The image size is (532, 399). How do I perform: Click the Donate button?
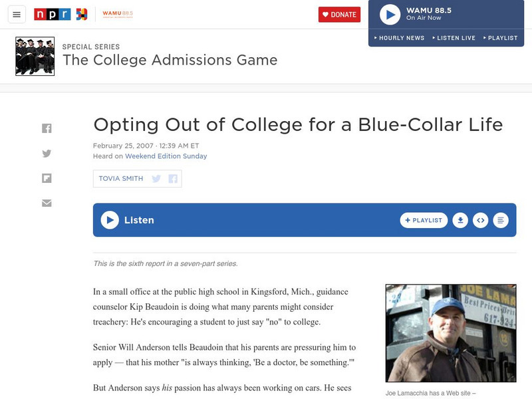(x=339, y=13)
